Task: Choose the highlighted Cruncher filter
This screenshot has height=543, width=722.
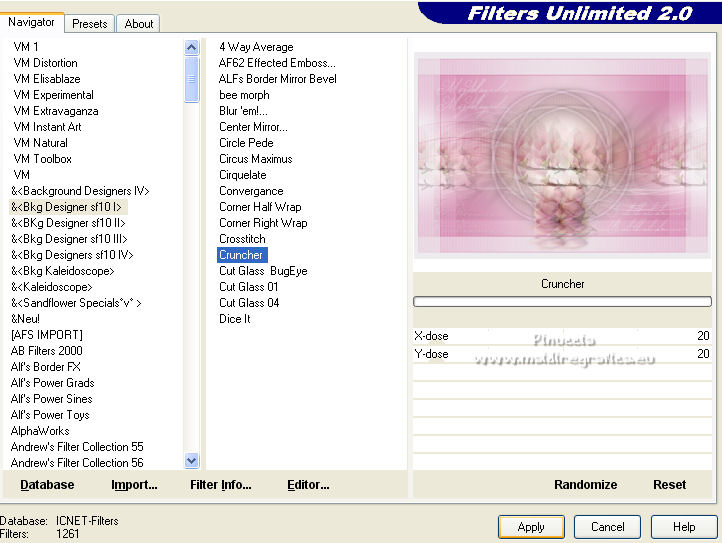Action: pos(242,255)
